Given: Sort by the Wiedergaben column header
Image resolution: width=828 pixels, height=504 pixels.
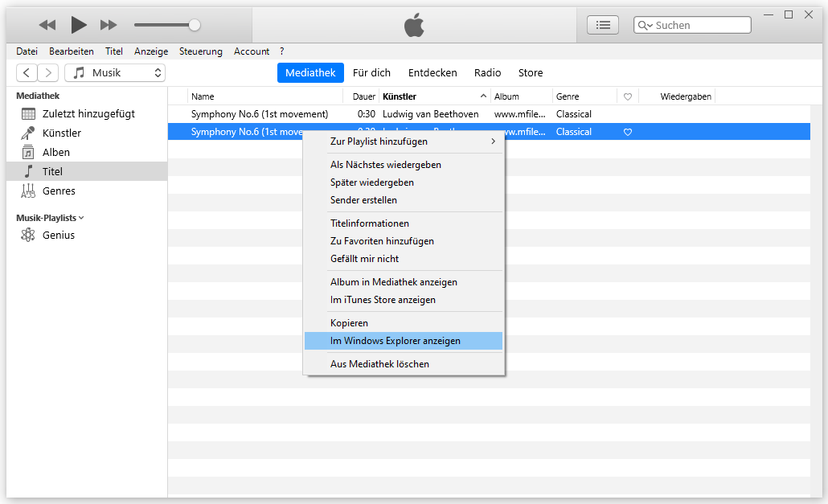Looking at the screenshot, I should (677, 96).
